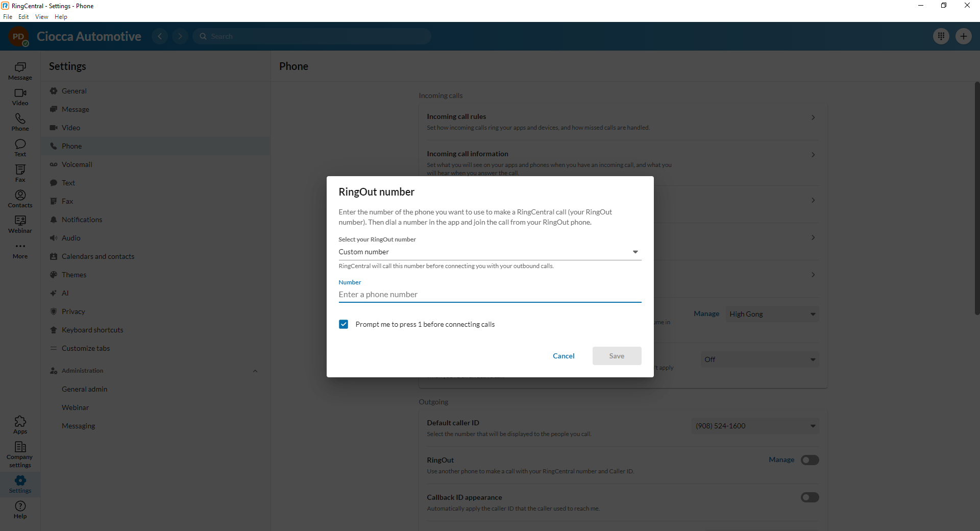Cancel the RingOut number dialog
The width and height of the screenshot is (980, 531).
[563, 356]
